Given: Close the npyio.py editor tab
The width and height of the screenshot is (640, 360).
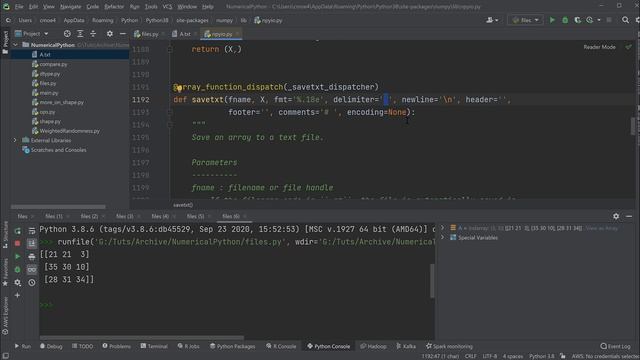Looking at the screenshot, I should pyautogui.click(x=237, y=34).
